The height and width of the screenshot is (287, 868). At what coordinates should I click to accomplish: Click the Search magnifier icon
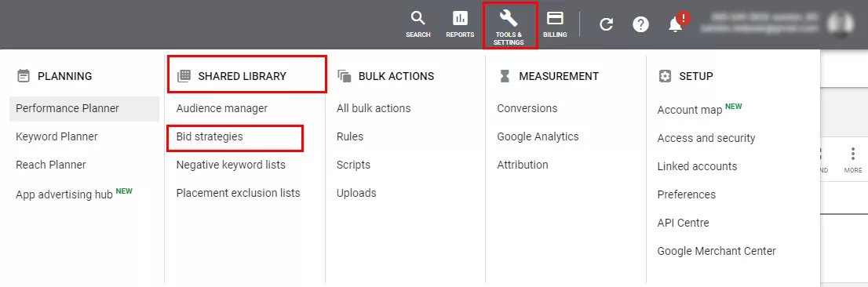coord(418,19)
